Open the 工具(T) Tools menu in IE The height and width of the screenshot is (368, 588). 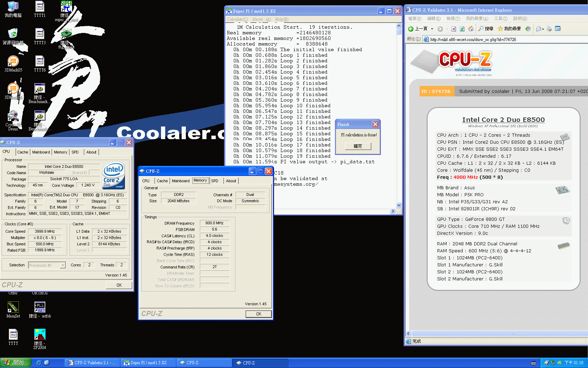point(500,19)
